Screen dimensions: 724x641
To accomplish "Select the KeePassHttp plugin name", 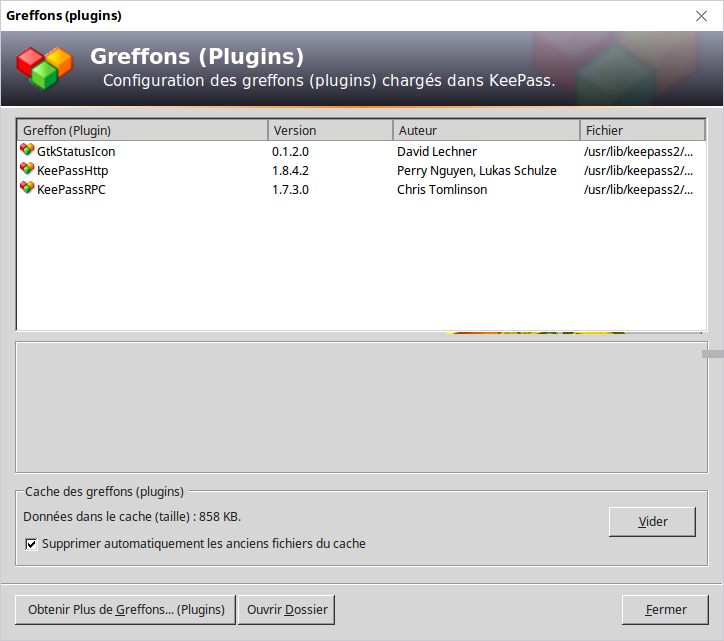I will point(72,171).
